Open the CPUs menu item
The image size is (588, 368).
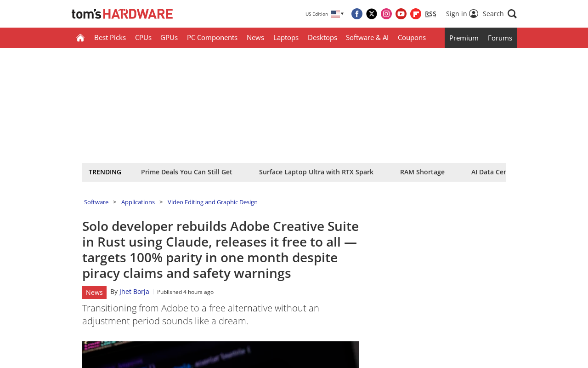143,38
